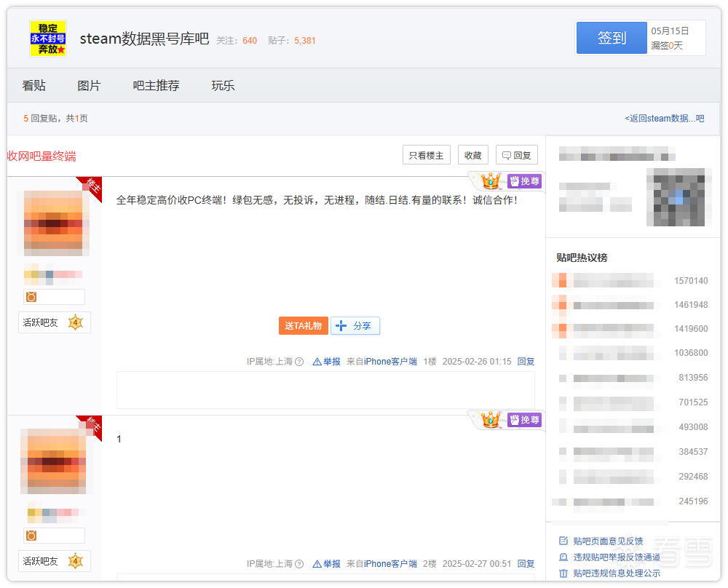Click the crown badge icon on floor 2
The height and width of the screenshot is (588, 728).
(491, 420)
